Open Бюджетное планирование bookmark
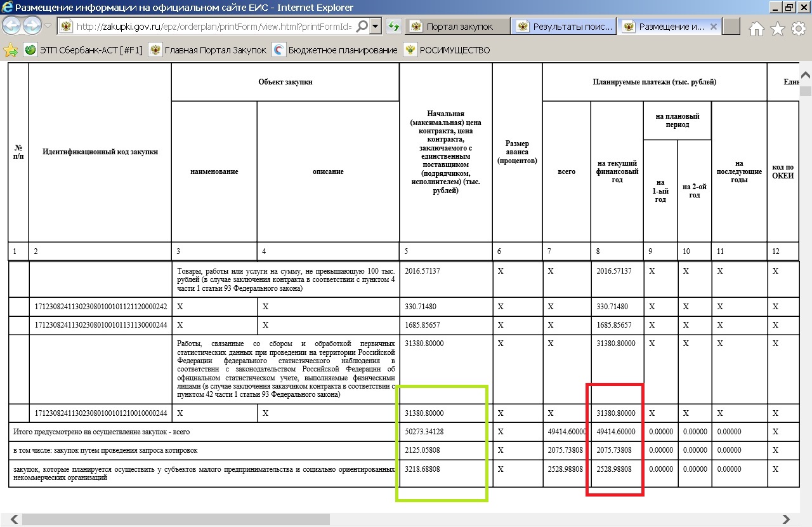 [335, 50]
